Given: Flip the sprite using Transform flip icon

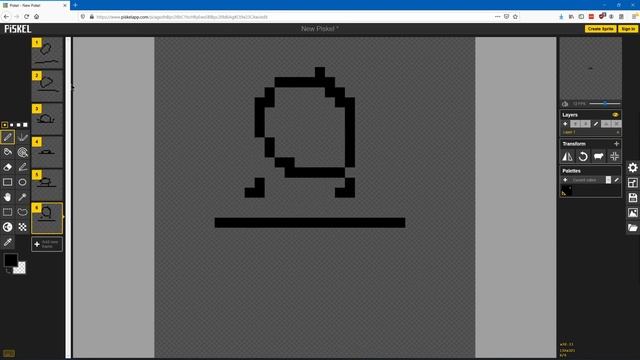Looking at the screenshot, I should [x=567, y=156].
